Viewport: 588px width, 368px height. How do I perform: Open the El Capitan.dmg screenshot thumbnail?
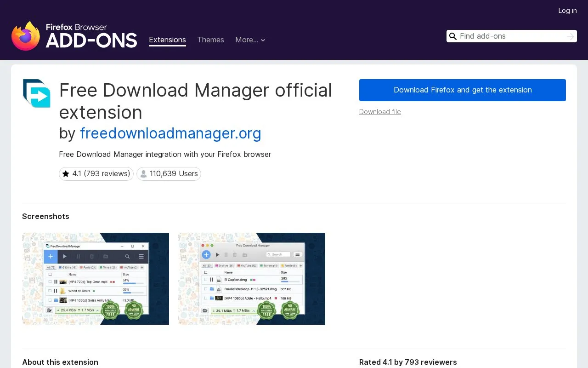[x=252, y=279]
